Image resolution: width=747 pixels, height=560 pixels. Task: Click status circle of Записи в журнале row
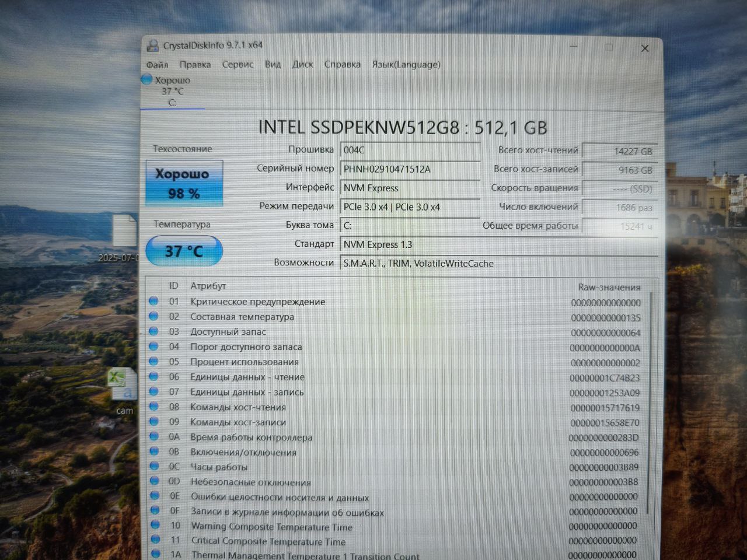[155, 511]
